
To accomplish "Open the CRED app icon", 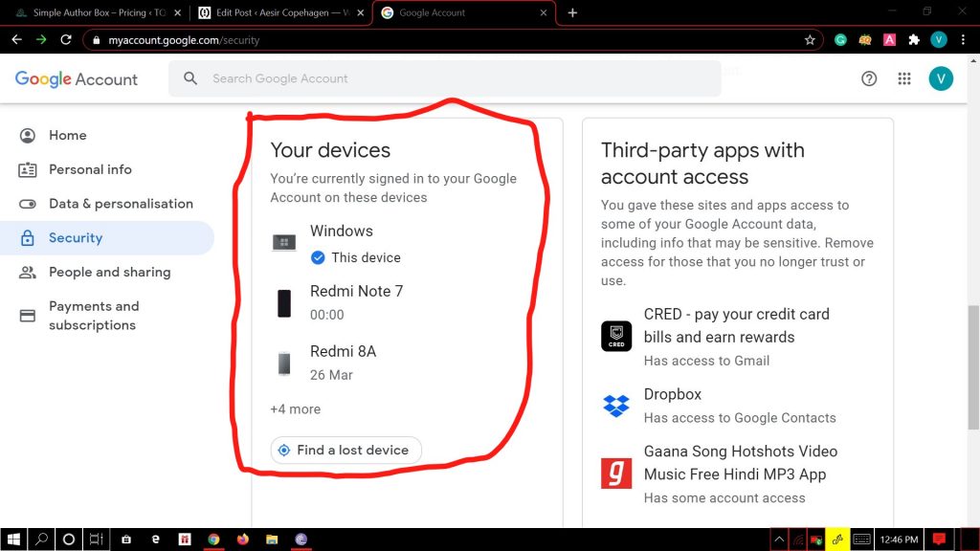I will point(615,336).
